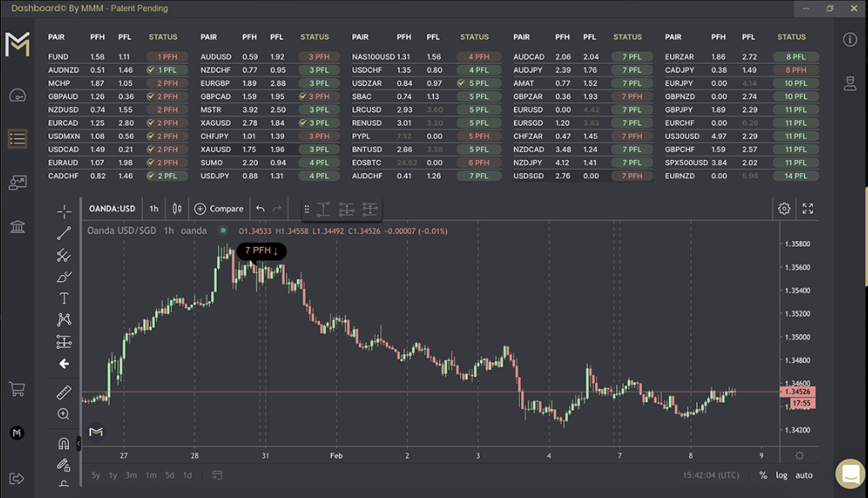Enter chart fullscreen mode
This screenshot has height=498, width=868.
point(808,209)
